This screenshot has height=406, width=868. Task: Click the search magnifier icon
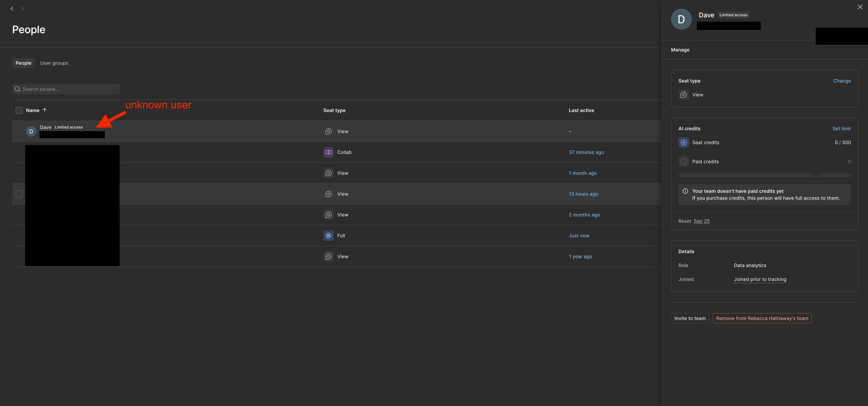point(18,89)
